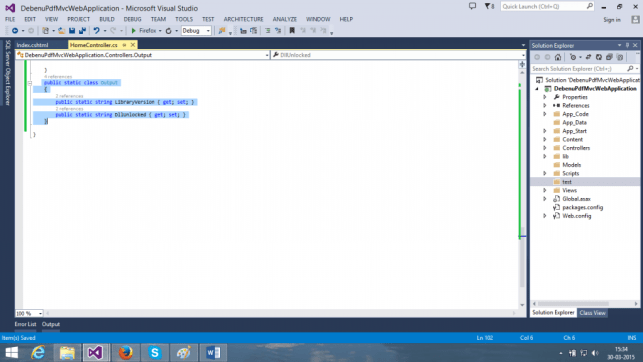Expand the Controllers folder
The width and height of the screenshot is (643, 362).
[545, 148]
